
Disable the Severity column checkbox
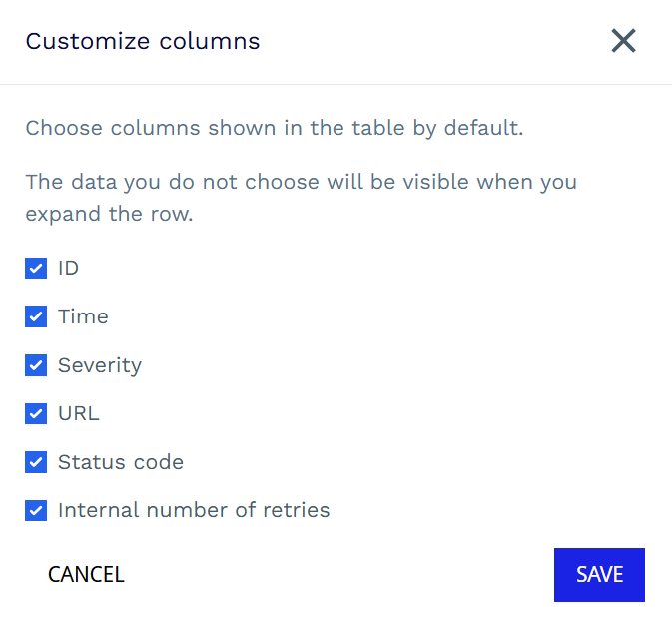36,365
